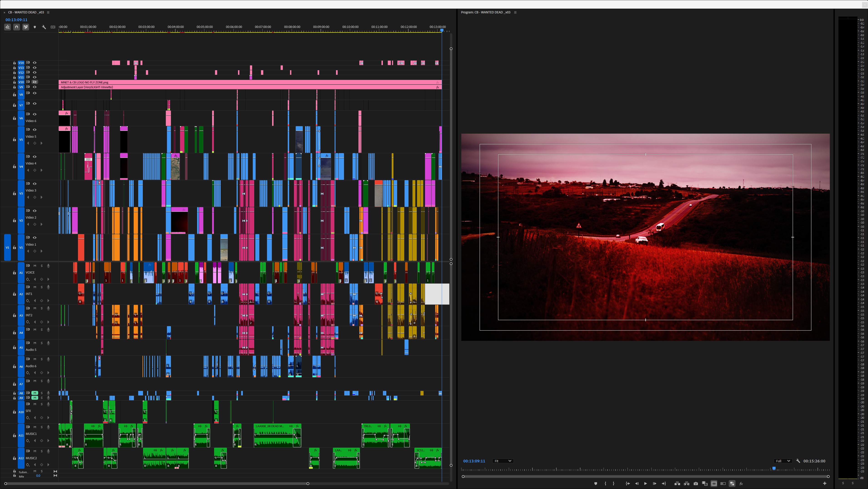Screen dimensions: 868x489
Task: Click the timeline playhead timecode 00:13:09:11
Action: (x=16, y=20)
